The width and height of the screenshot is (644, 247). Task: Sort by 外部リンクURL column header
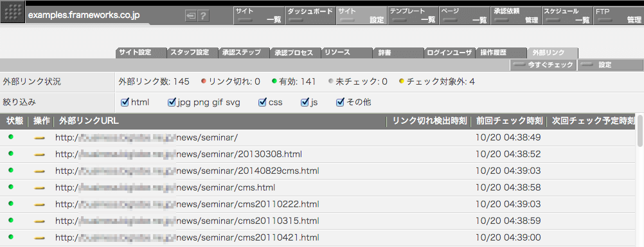(89, 121)
